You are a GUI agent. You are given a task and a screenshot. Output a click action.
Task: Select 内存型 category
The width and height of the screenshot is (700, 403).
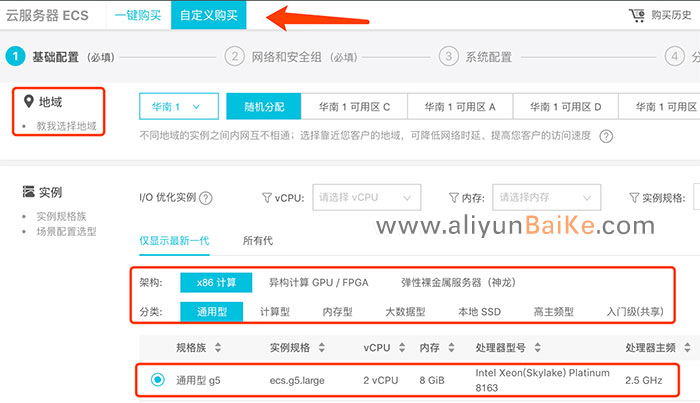click(338, 312)
